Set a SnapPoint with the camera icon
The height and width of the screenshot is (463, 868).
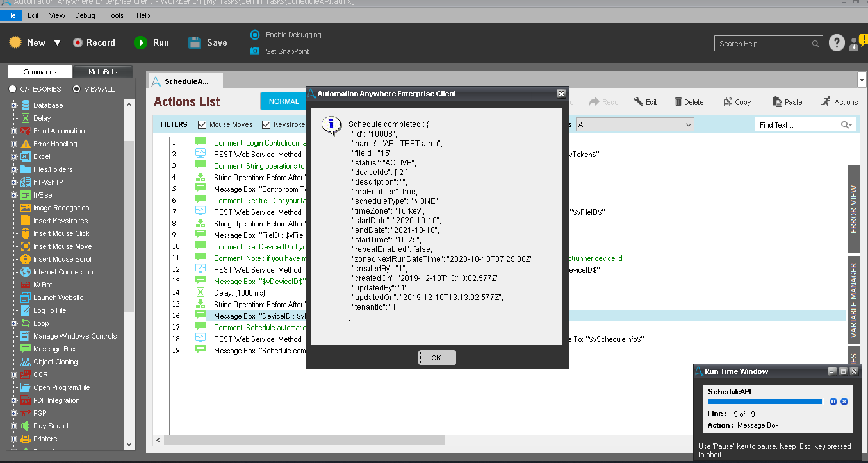tap(255, 51)
